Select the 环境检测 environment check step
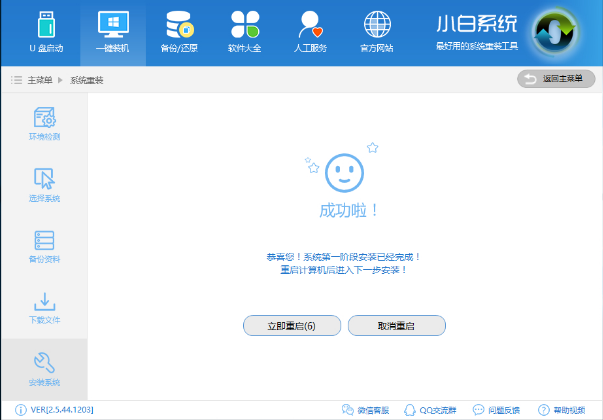The width and height of the screenshot is (603, 420). pos(44,125)
